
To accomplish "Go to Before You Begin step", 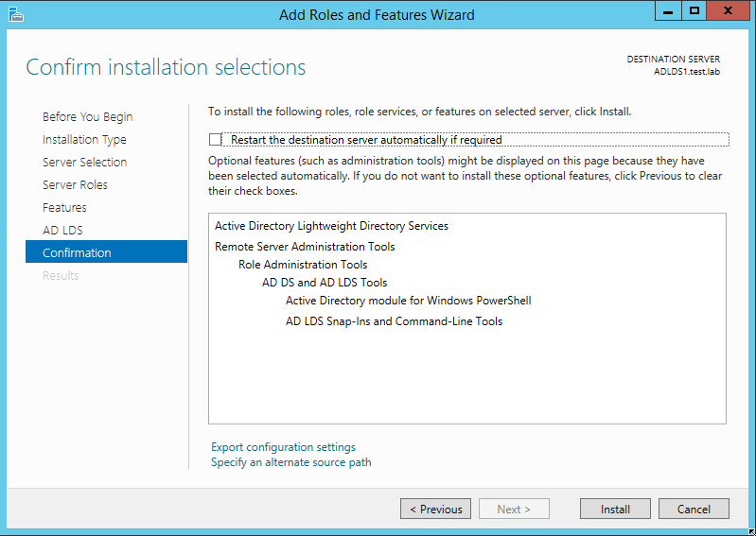I will (x=87, y=117).
